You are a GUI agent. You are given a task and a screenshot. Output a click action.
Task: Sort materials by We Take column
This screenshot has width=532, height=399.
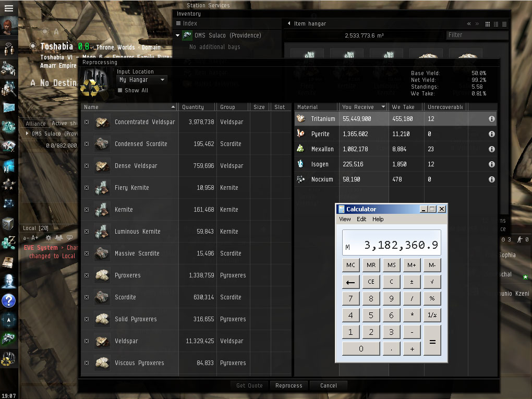point(406,107)
